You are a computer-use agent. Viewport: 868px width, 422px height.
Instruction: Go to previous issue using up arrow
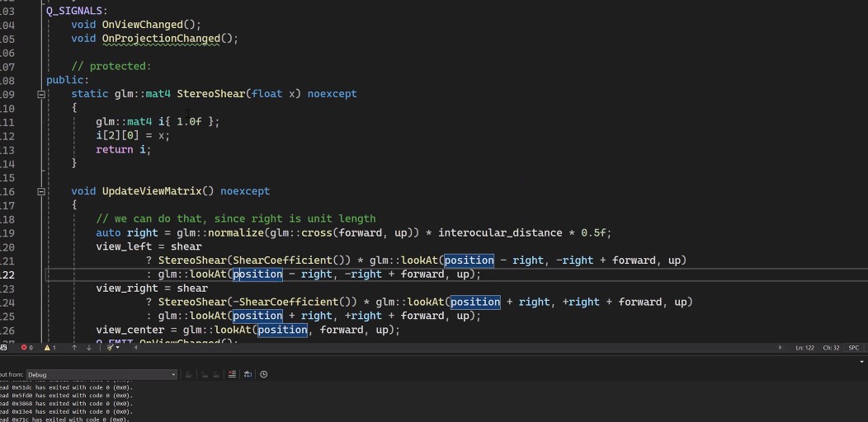tap(74, 348)
